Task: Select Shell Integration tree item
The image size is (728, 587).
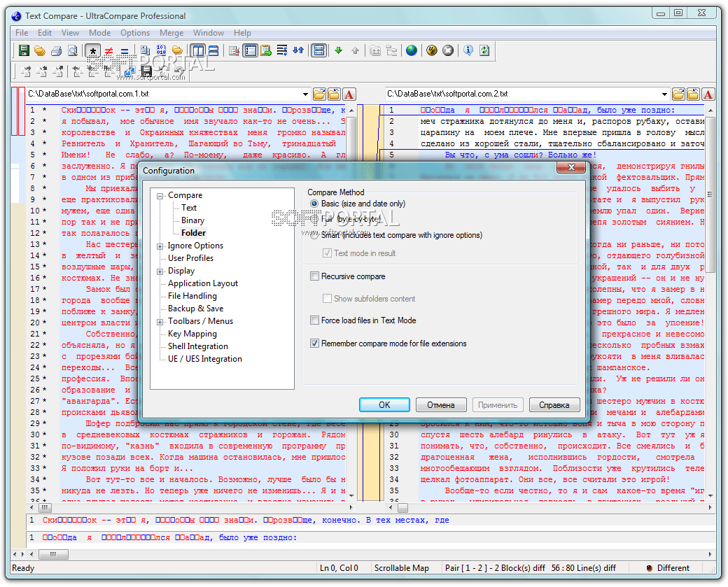Action: point(198,346)
